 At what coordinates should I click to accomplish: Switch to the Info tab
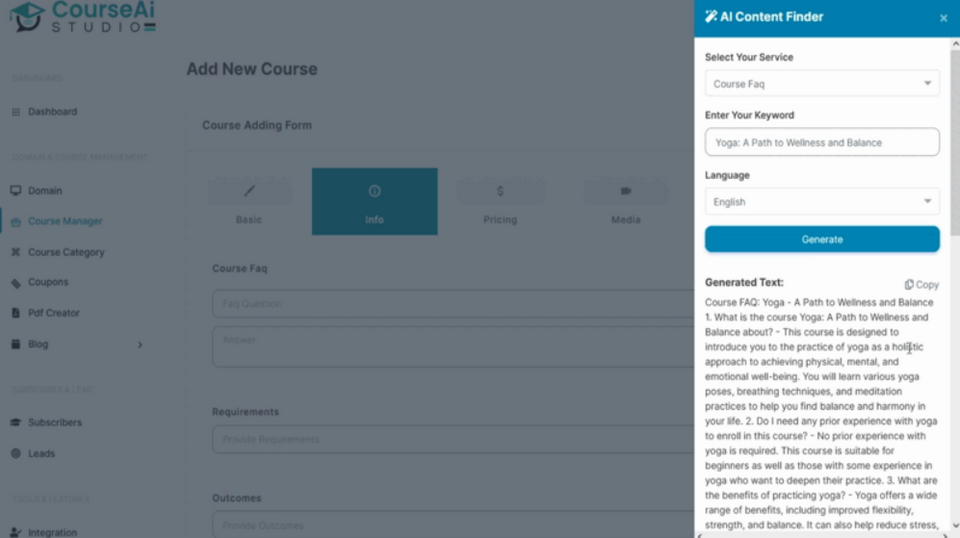(375, 201)
